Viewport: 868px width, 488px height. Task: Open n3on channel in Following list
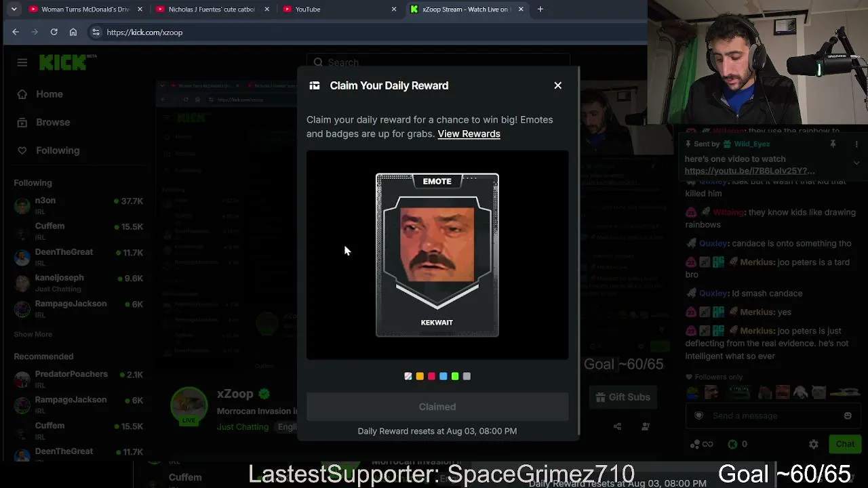(x=78, y=205)
